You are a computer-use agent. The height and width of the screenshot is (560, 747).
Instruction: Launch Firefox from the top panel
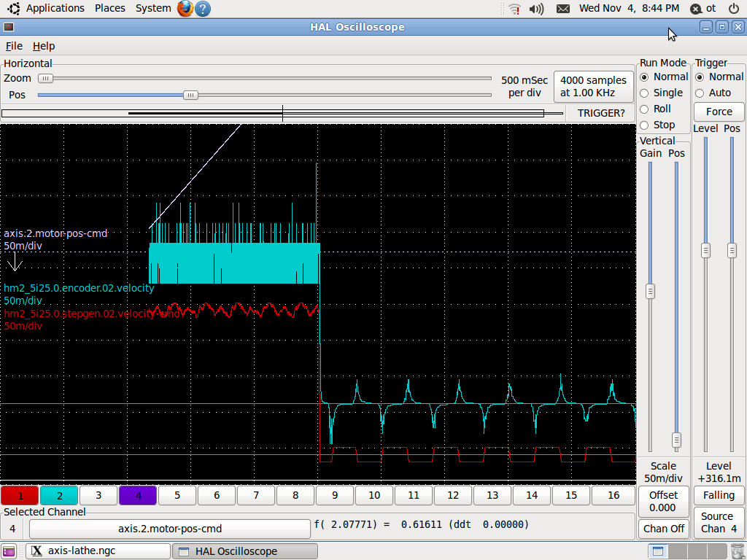click(185, 9)
